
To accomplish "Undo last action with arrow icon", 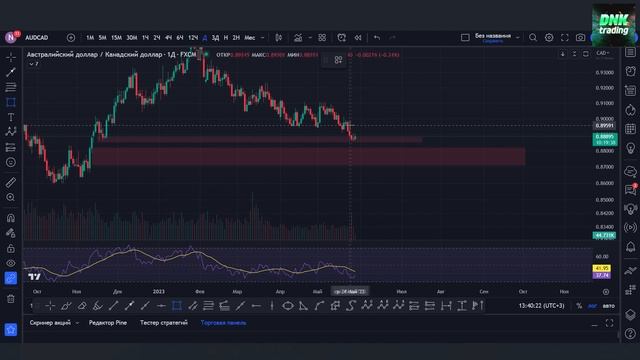I will 377,38.
